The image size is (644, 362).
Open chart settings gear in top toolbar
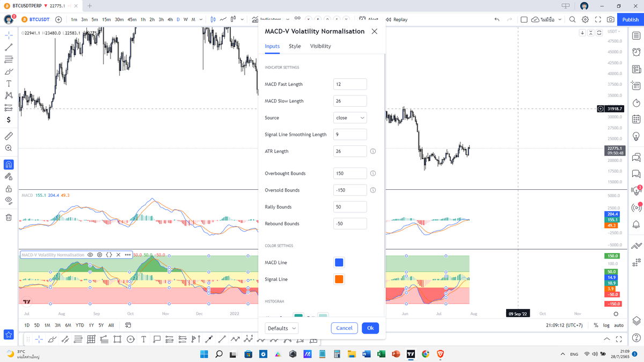click(586, 19)
